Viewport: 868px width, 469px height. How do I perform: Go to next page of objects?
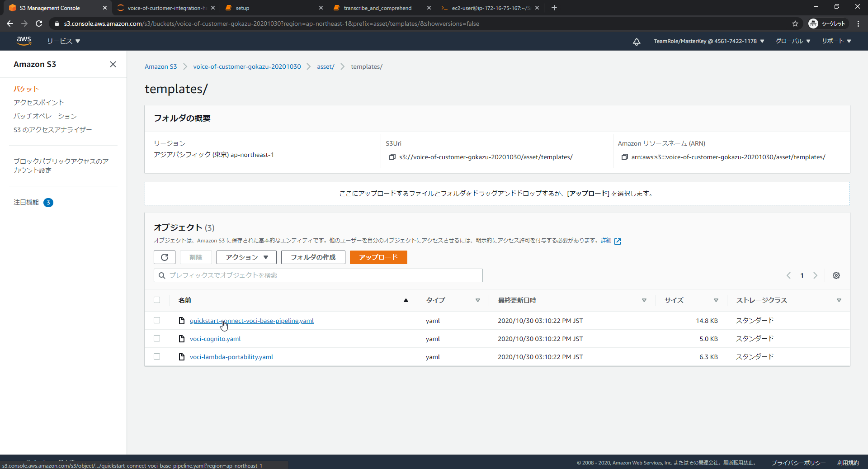(816, 275)
